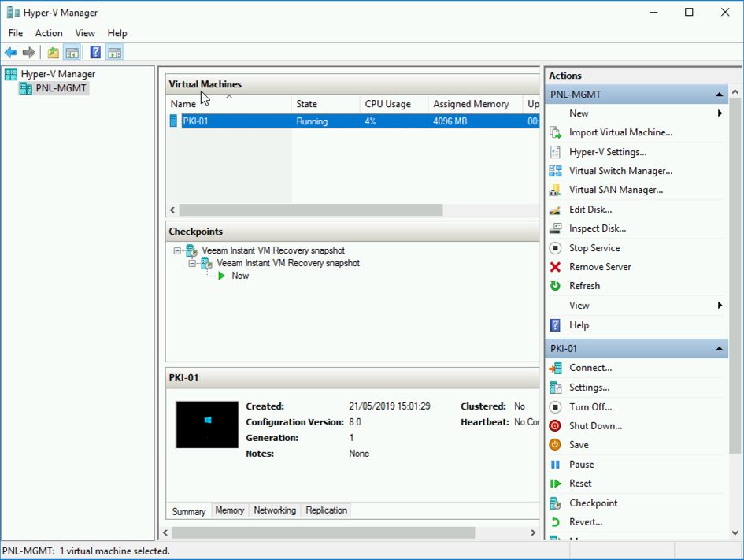Click the Help icon in Actions pane
Image resolution: width=744 pixels, height=560 pixels.
tap(555, 325)
